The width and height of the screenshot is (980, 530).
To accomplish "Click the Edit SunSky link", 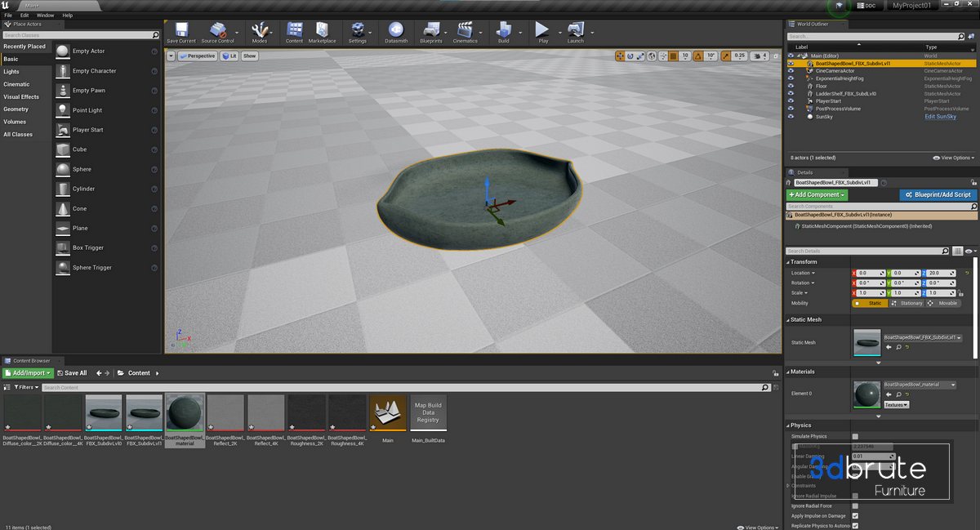I will (x=940, y=117).
